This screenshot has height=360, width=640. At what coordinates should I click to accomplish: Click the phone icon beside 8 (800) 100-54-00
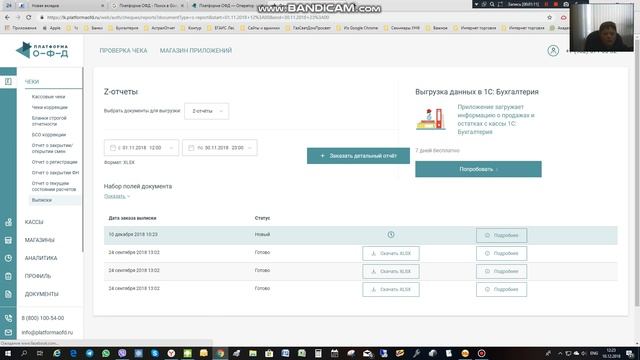click(8, 318)
